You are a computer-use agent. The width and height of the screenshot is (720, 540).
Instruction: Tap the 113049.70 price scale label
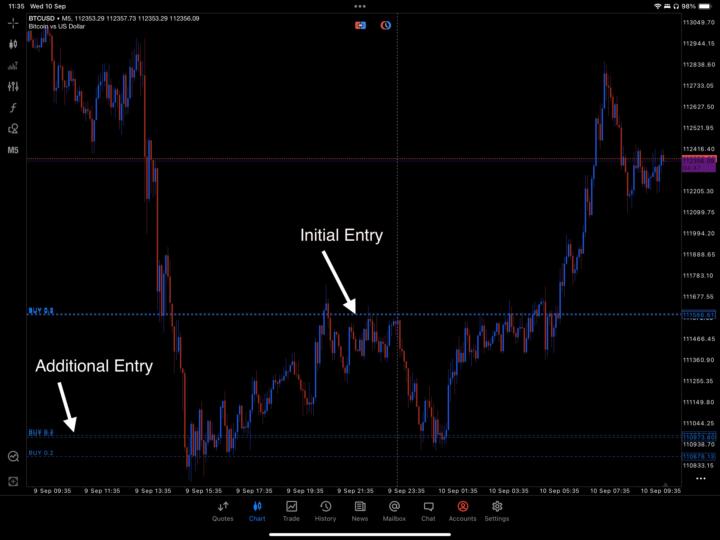pyautogui.click(x=698, y=22)
